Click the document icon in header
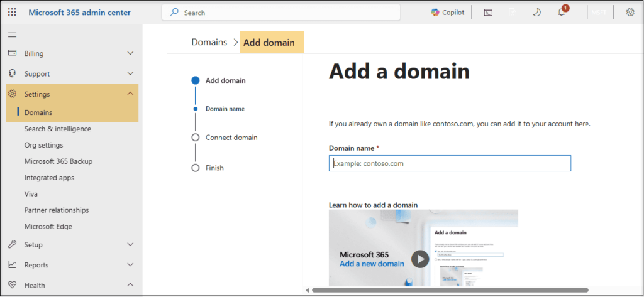 pos(512,13)
